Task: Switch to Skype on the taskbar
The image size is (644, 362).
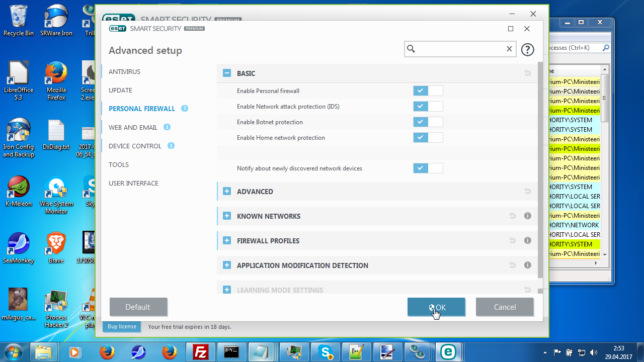Action: click(326, 352)
